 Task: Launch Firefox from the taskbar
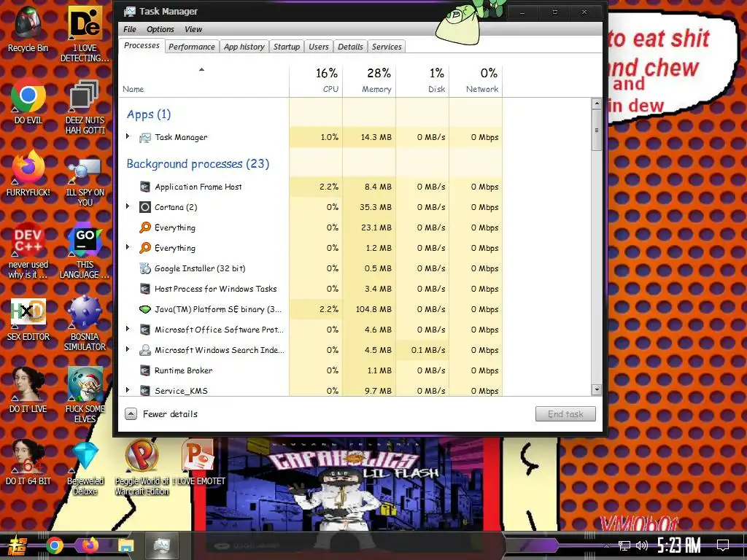pyautogui.click(x=90, y=545)
